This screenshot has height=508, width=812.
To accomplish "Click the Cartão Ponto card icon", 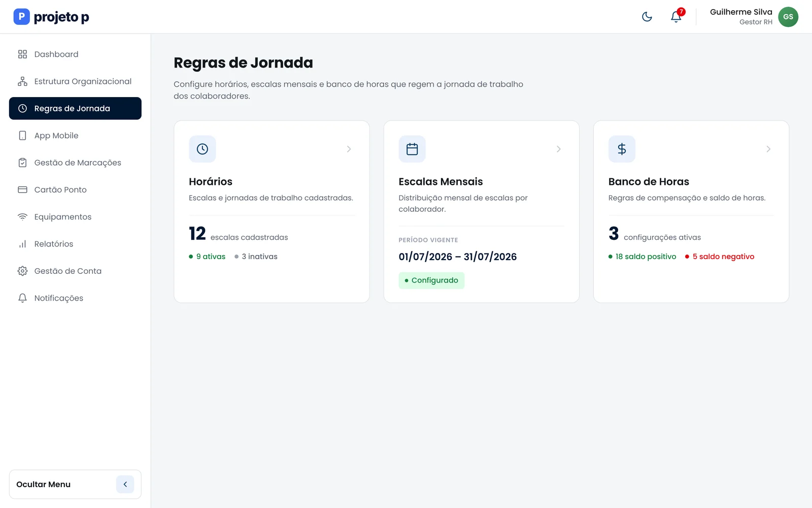I will (22, 189).
